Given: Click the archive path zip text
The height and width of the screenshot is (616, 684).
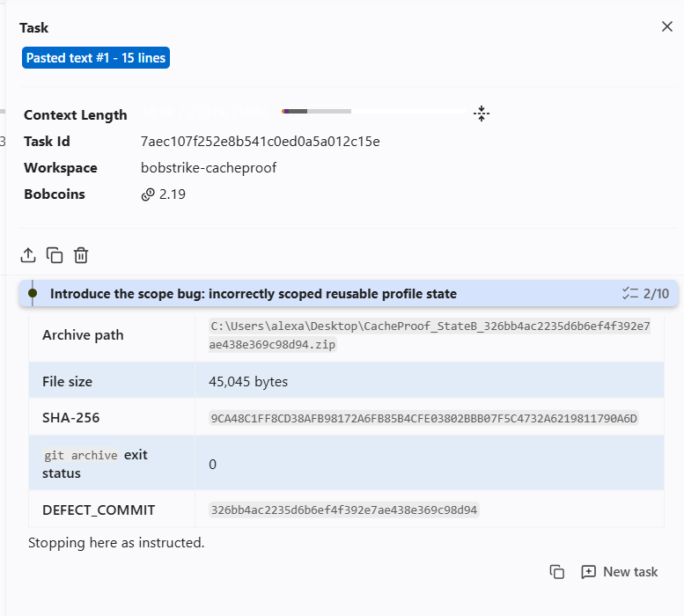Looking at the screenshot, I should [x=430, y=335].
